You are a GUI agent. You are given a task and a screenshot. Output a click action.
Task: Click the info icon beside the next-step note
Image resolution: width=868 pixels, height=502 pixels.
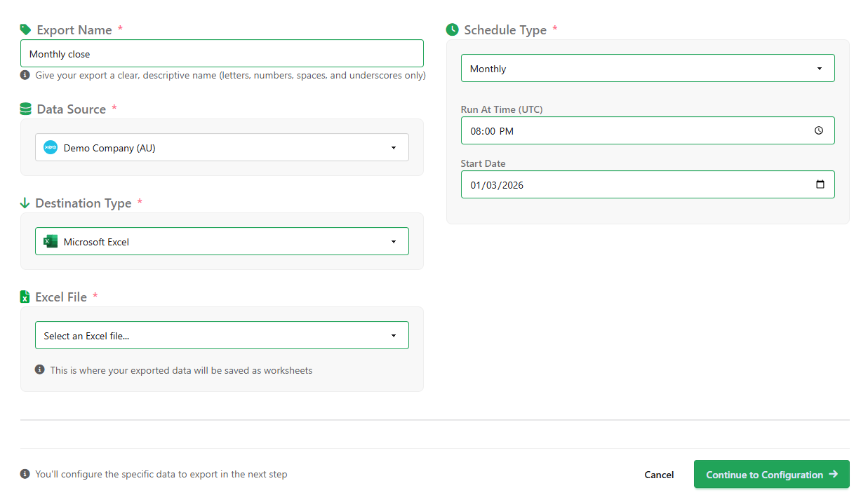[25, 474]
